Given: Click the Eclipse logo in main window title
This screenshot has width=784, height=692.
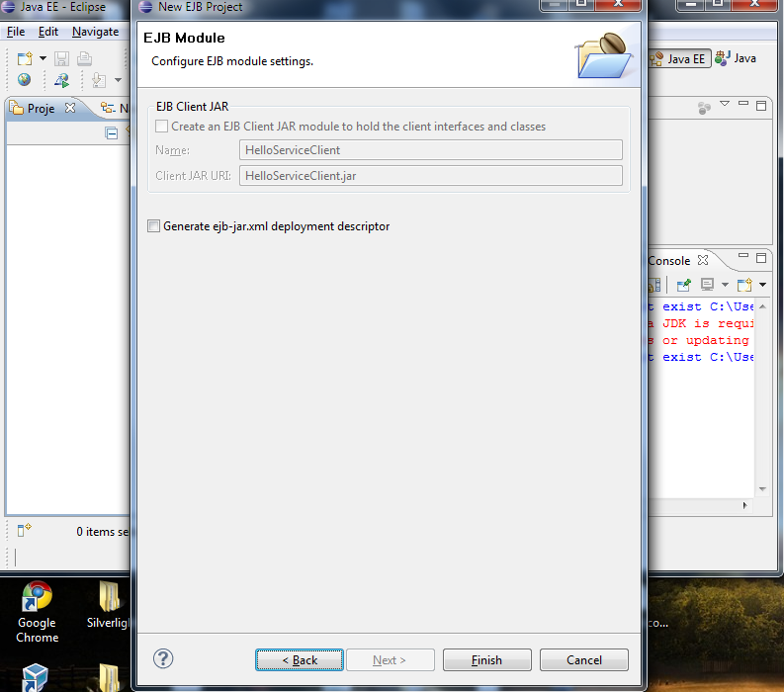Looking at the screenshot, I should (8, 7).
